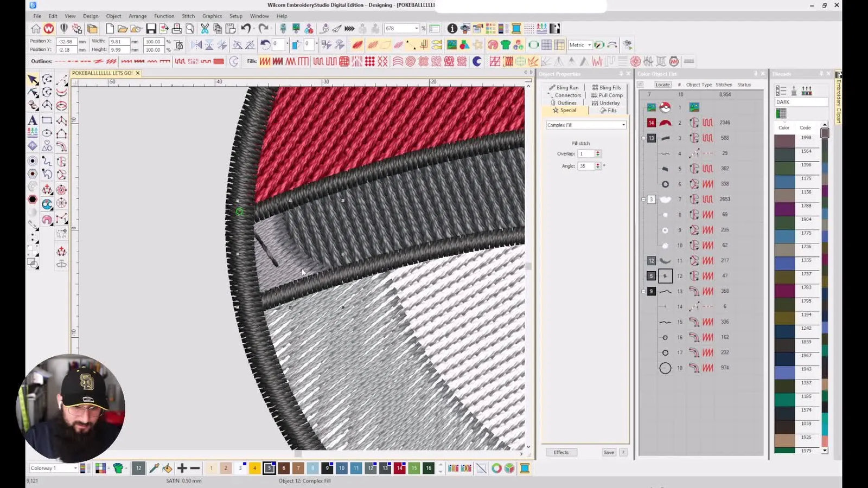Select the arrow Select Object tool
This screenshot has width=868, height=488.
(x=33, y=79)
